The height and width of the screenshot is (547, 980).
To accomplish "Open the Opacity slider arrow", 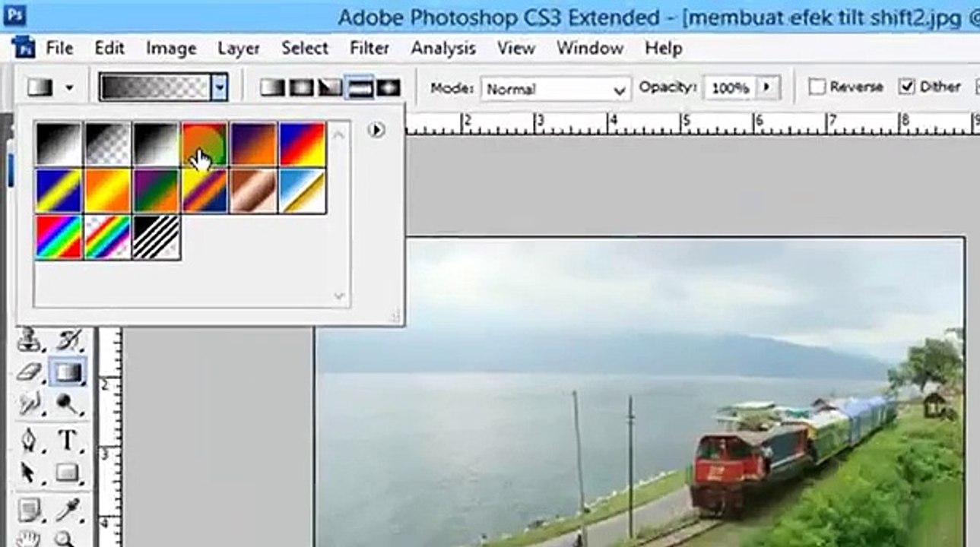I will [x=767, y=87].
